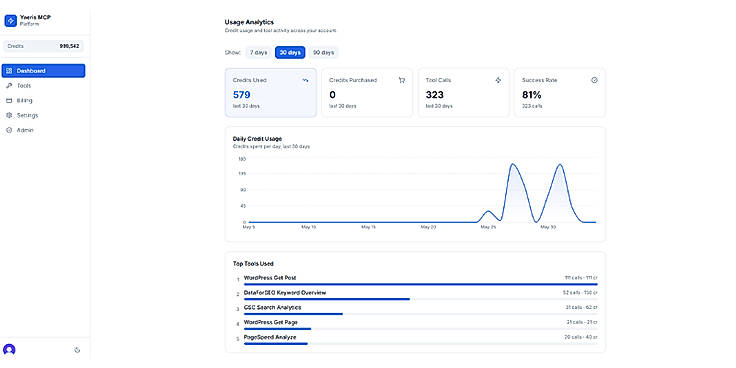Viewport: 736px width, 368px height.
Task: Click the Daily Credit Usage title
Action: point(257,139)
